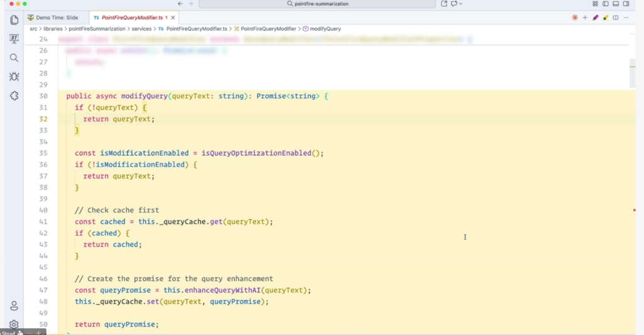Click the pink highlighter icon in editor toolbar
The height and width of the screenshot is (335, 644).
[595, 18]
